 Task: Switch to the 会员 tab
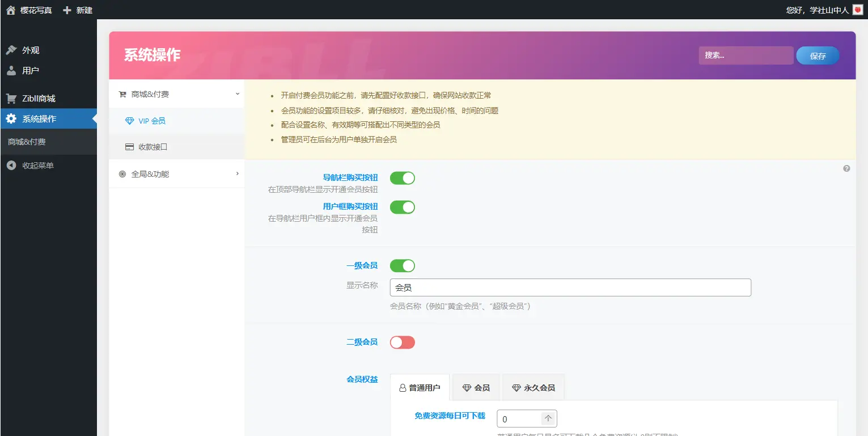476,387
